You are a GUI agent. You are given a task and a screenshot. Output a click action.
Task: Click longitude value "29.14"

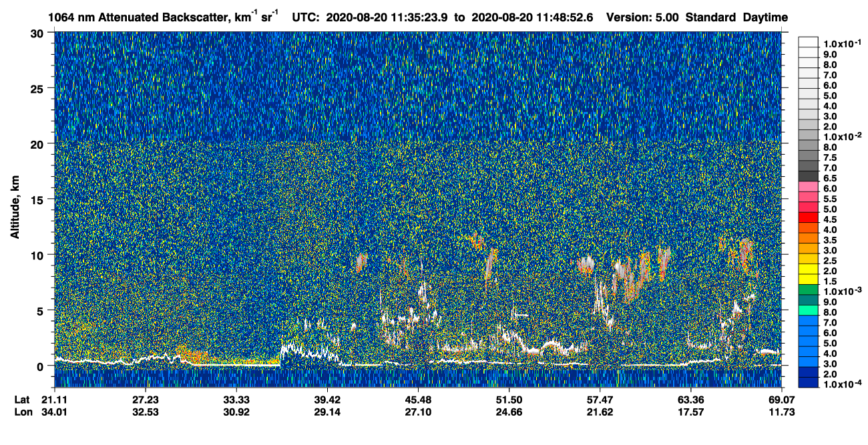327,412
